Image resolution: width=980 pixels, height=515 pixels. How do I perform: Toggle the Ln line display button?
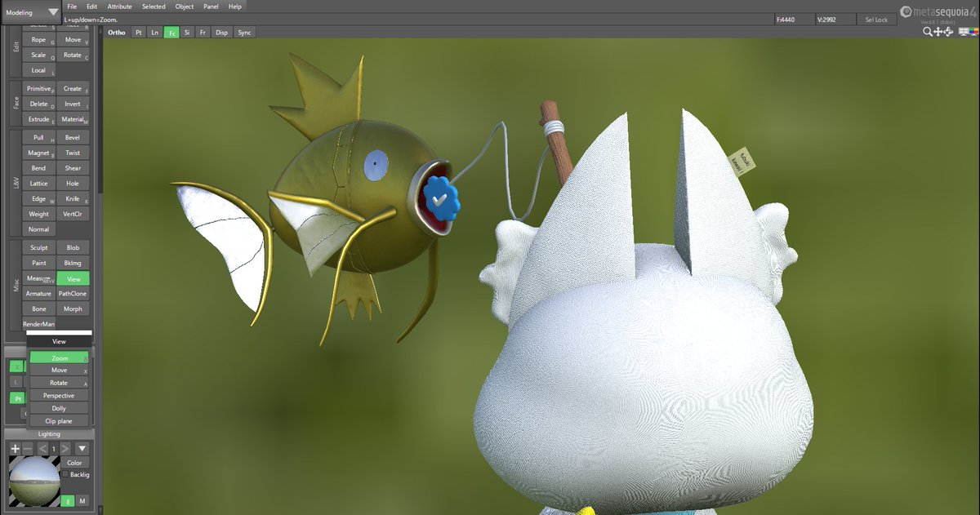155,33
